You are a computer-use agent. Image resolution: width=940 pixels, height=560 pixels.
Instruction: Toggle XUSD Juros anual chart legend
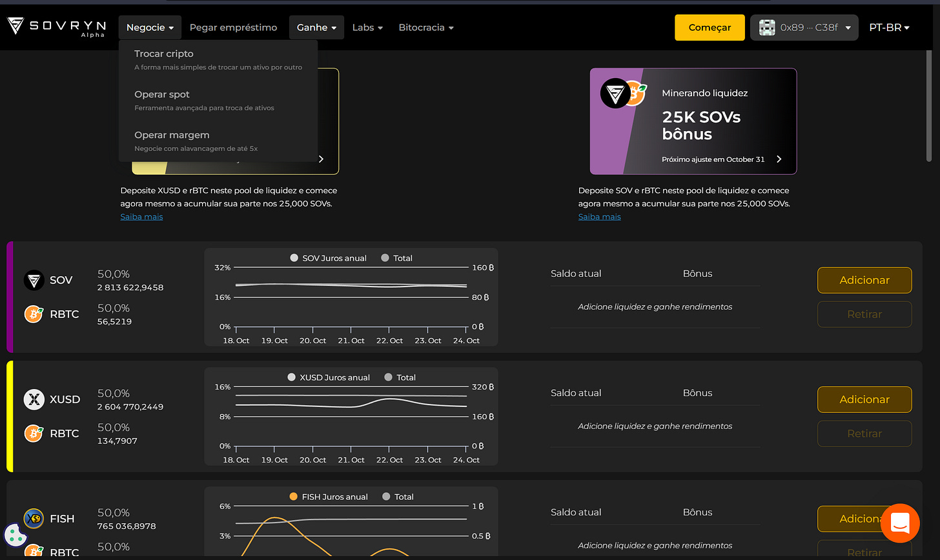[329, 377]
